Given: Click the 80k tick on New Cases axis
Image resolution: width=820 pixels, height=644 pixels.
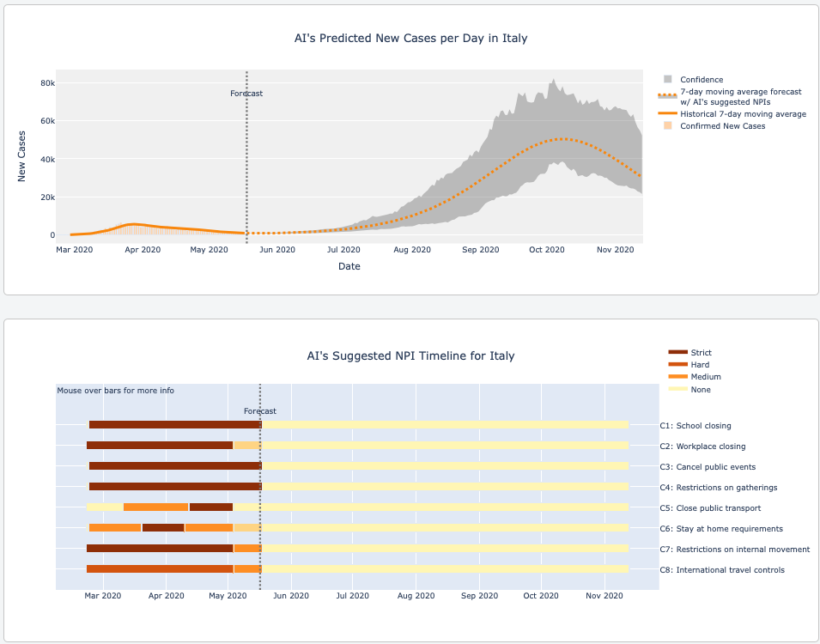Looking at the screenshot, I should pos(46,83).
